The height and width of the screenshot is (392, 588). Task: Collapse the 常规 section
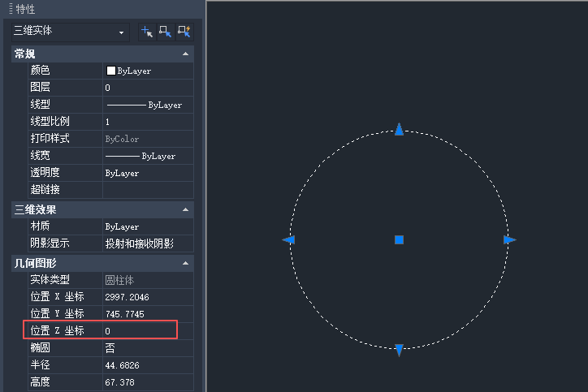(186, 54)
